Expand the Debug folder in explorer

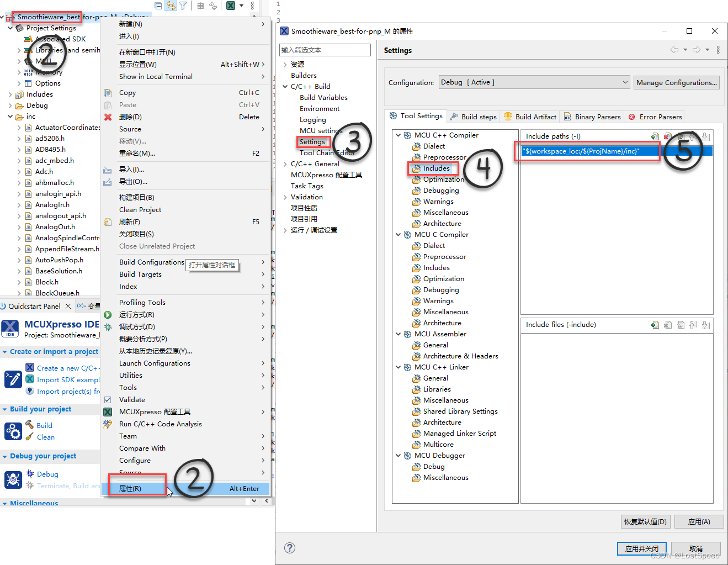coord(10,105)
